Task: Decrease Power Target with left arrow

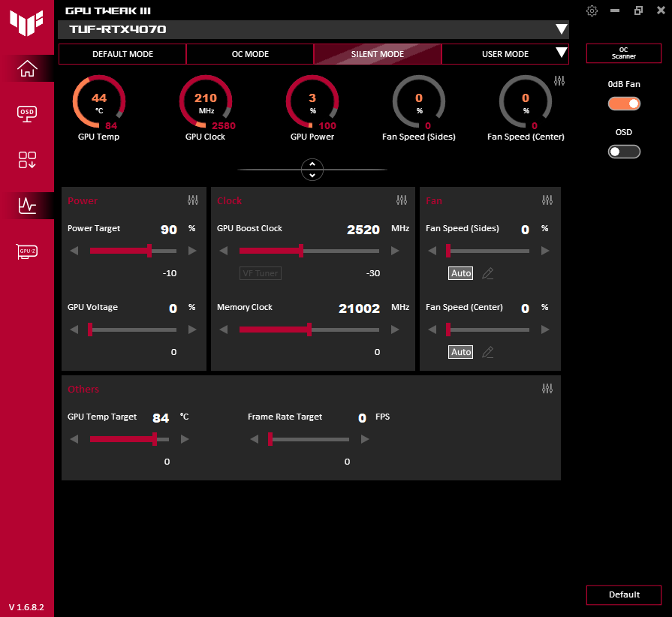Action: pos(74,251)
